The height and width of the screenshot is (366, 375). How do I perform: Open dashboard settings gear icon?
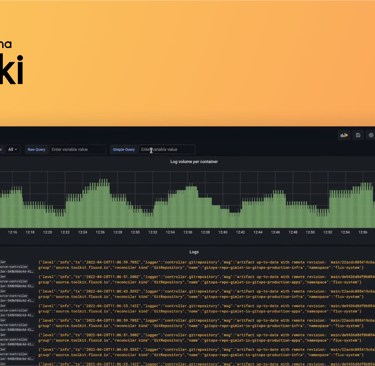(371, 135)
